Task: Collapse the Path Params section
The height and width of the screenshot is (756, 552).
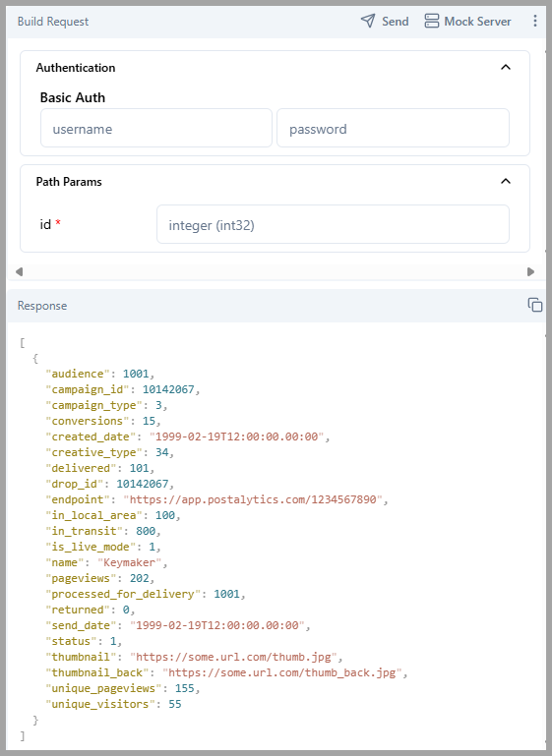Action: 505,181
